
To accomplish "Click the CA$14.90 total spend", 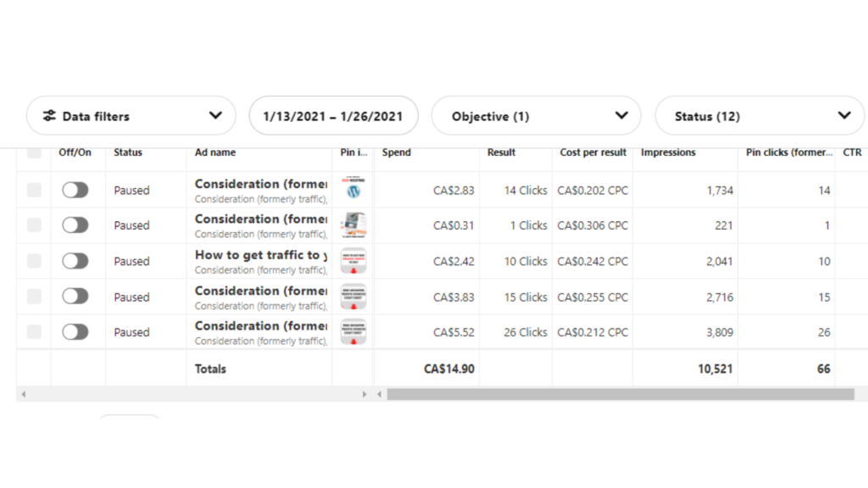I will 449,369.
